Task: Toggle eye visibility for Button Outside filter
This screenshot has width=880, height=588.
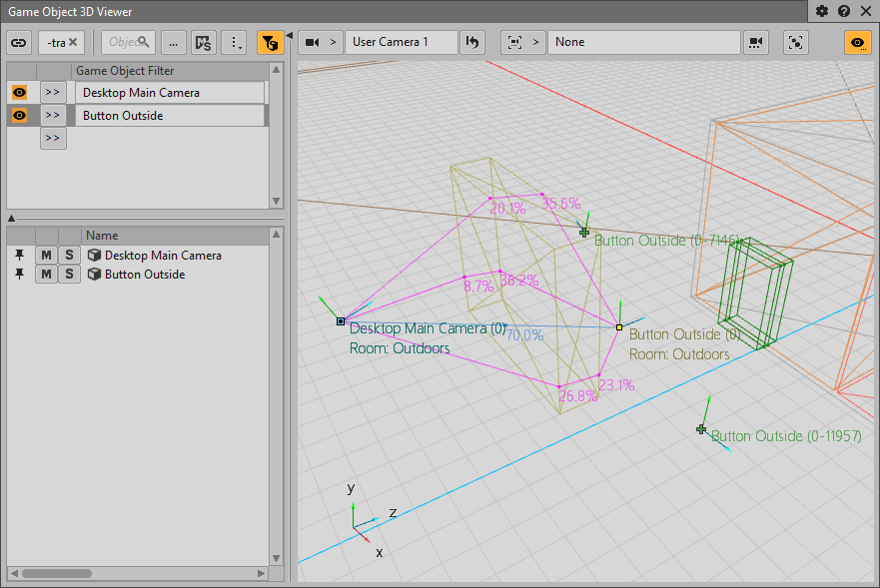Action: [x=19, y=116]
